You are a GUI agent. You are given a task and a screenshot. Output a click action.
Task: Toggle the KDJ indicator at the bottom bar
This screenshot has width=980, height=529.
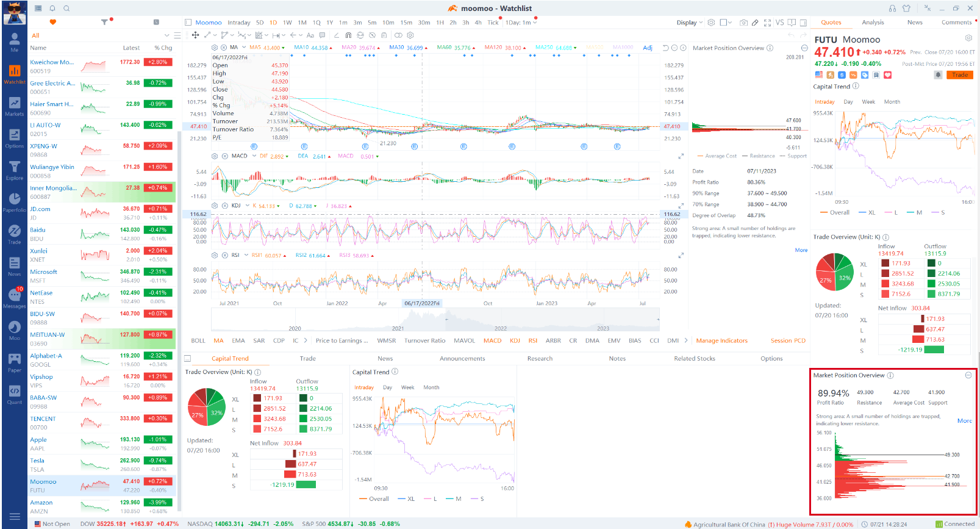(515, 340)
